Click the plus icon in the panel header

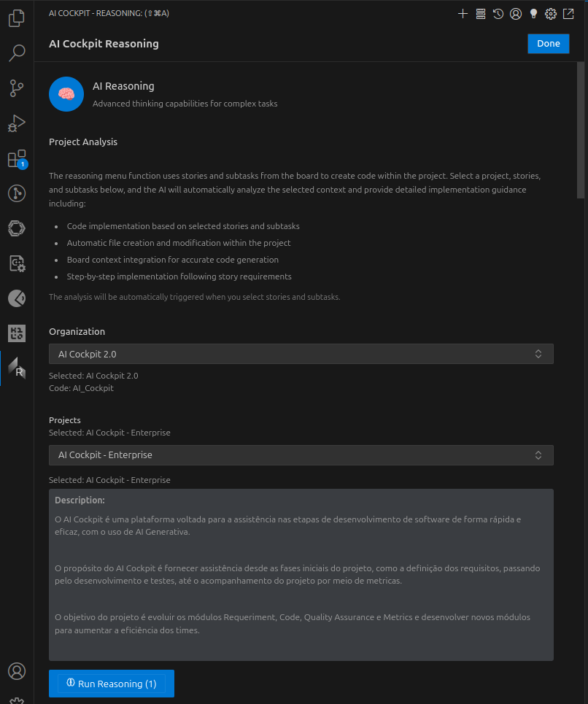point(463,13)
